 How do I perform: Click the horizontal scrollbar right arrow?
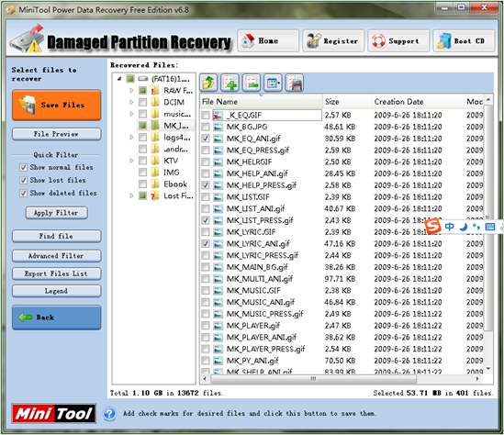[477, 379]
